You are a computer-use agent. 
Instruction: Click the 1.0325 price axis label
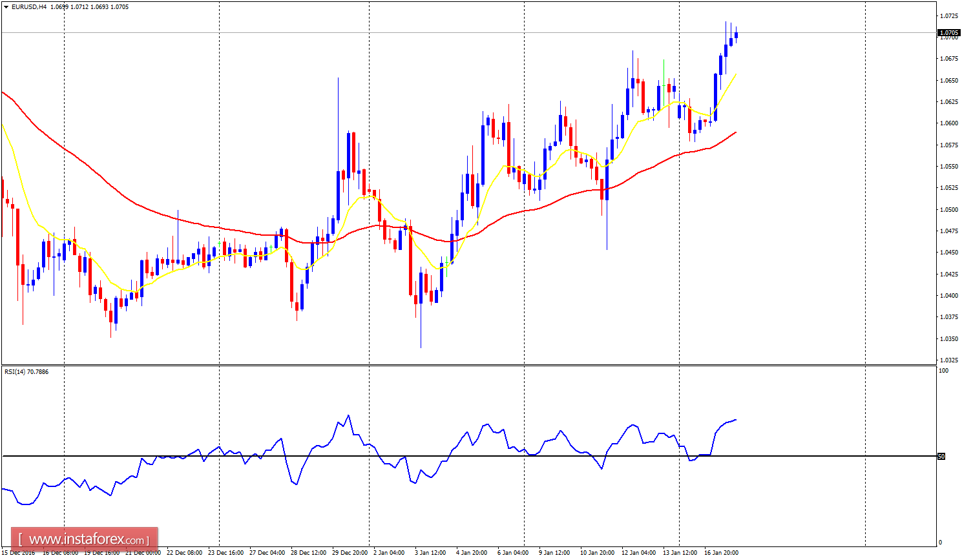948,360
